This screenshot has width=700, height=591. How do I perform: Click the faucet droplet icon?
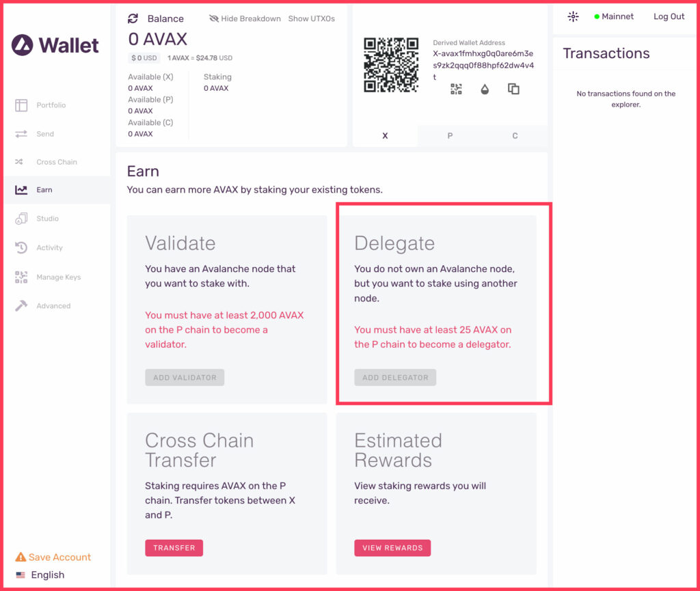tap(485, 90)
